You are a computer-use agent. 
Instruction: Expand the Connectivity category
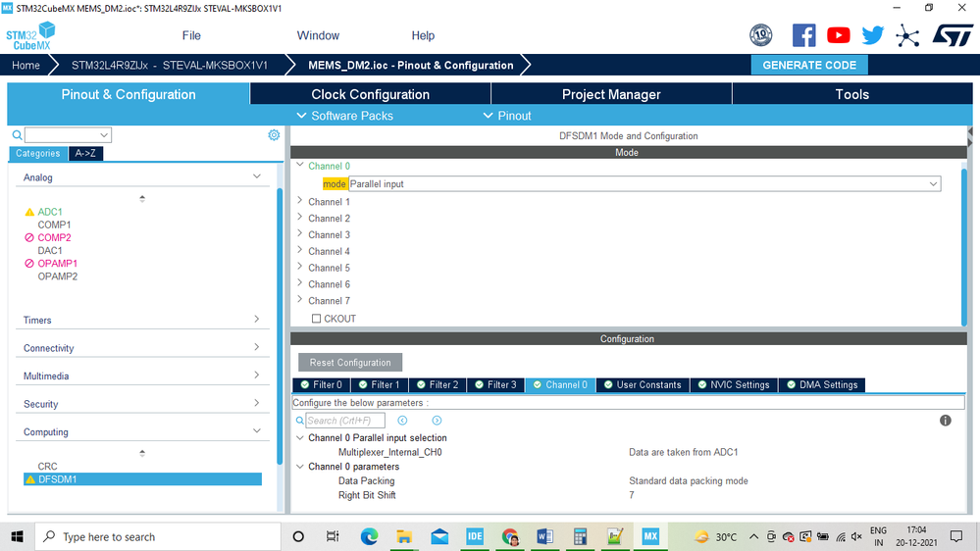click(256, 347)
